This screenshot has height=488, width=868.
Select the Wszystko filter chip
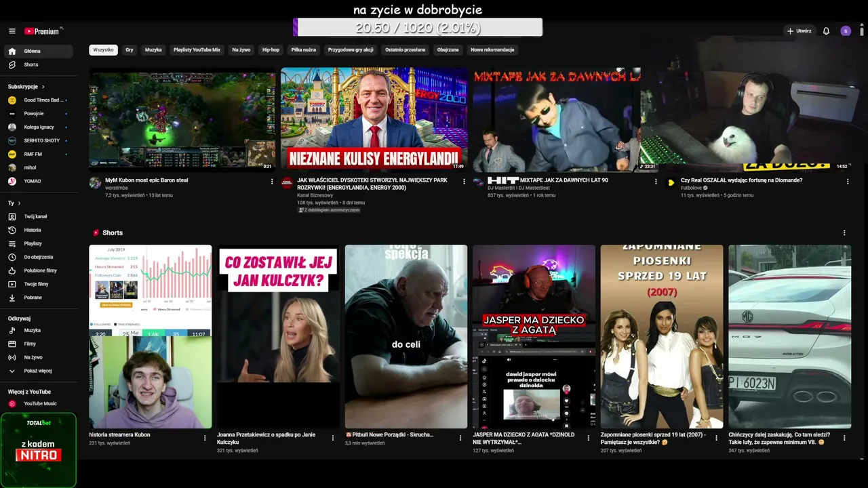pos(104,50)
